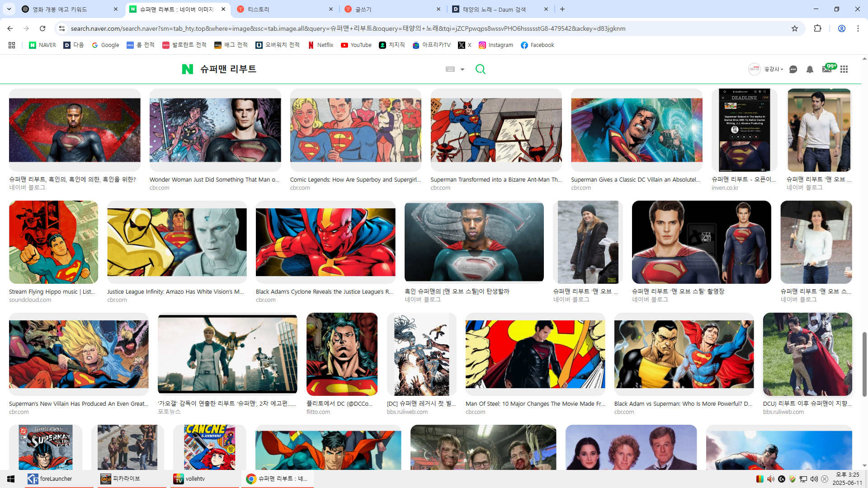Bookmark this page with the star icon
This screenshot has width=868, height=488.
click(x=795, y=28)
